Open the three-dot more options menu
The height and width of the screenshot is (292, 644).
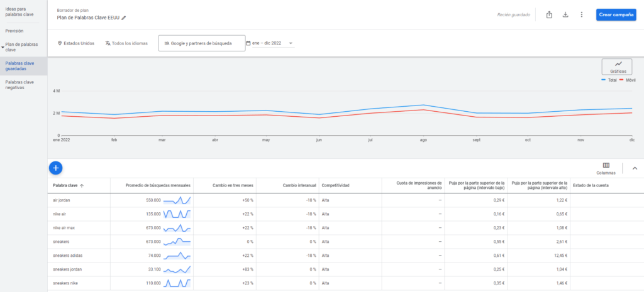coord(581,15)
